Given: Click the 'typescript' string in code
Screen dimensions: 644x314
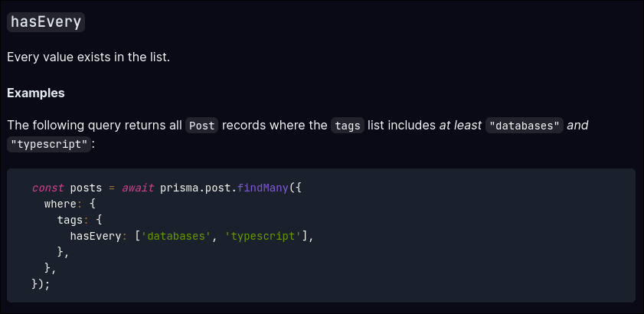Looking at the screenshot, I should click(x=263, y=237).
